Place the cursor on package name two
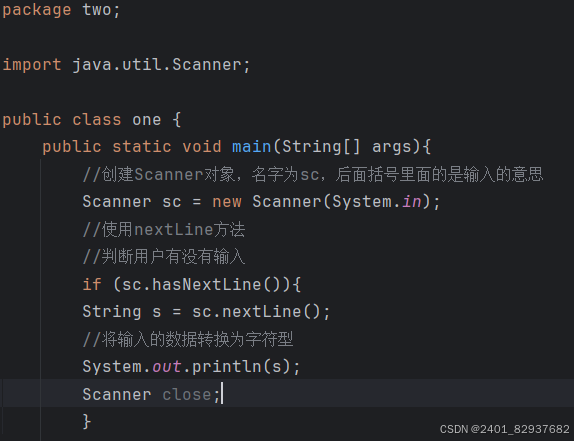This screenshot has width=574, height=441. pos(97,10)
